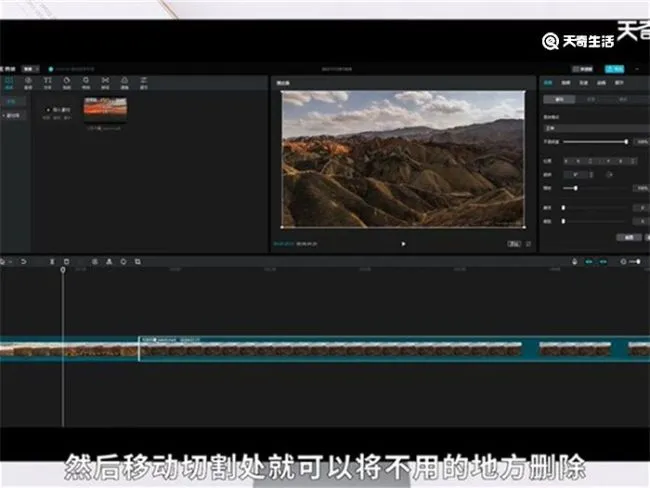Click the microphone record icon above the timeline
The height and width of the screenshot is (488, 650).
[575, 262]
